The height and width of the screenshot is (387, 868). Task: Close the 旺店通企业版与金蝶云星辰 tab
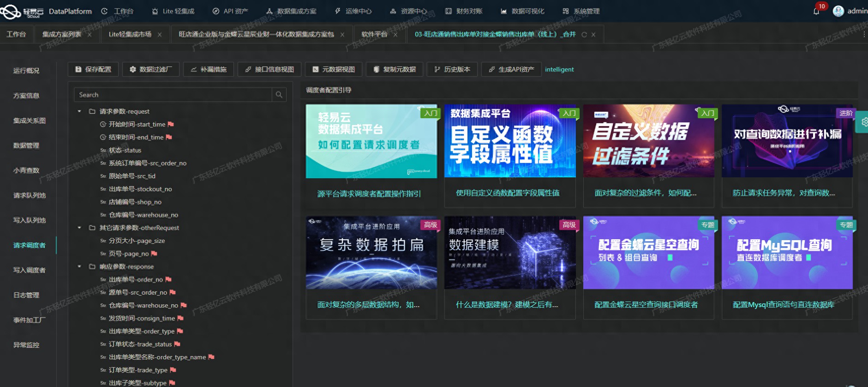tap(342, 35)
